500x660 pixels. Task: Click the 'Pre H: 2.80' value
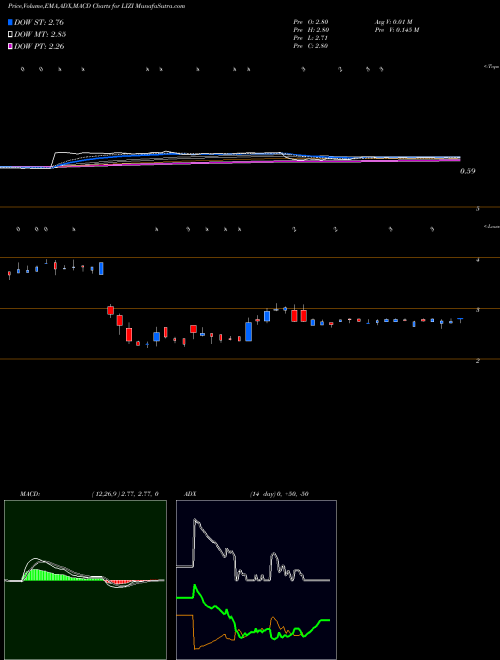(x=311, y=30)
